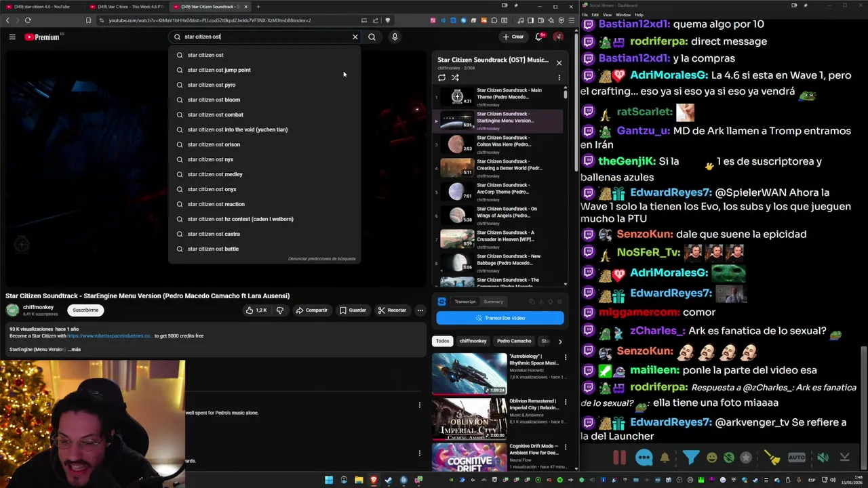Expand more filter chips with the right arrow
The width and height of the screenshot is (868, 488).
[x=559, y=341]
